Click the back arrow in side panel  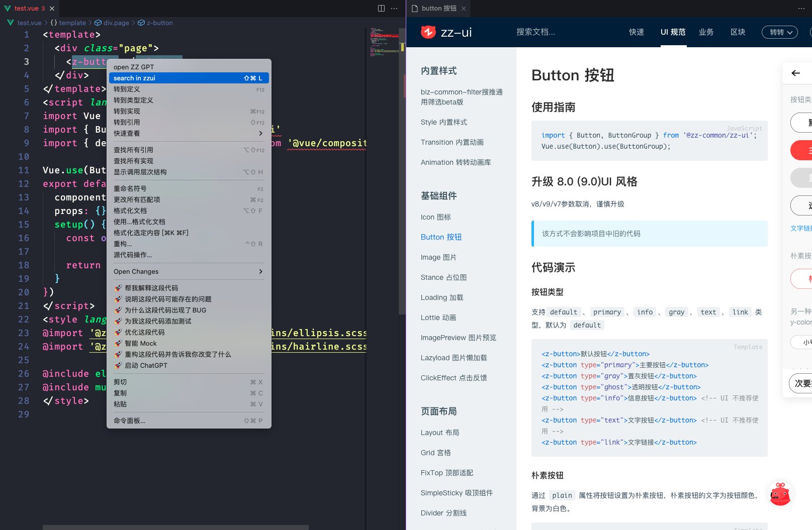point(796,73)
